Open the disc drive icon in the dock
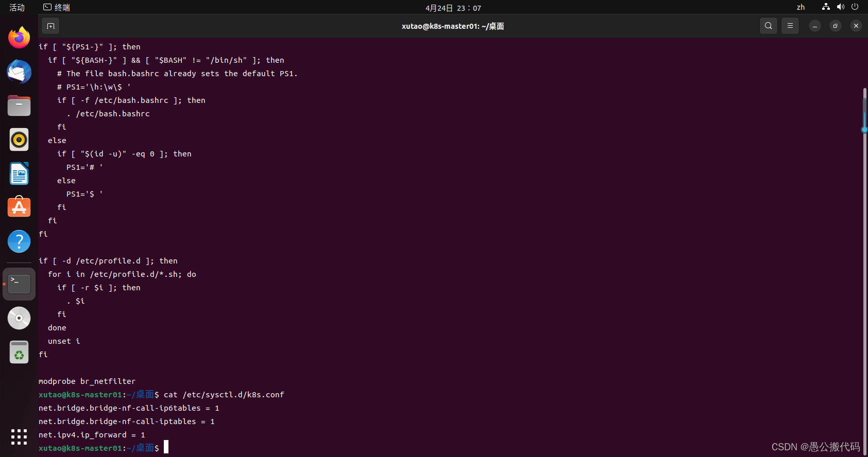 19,318
